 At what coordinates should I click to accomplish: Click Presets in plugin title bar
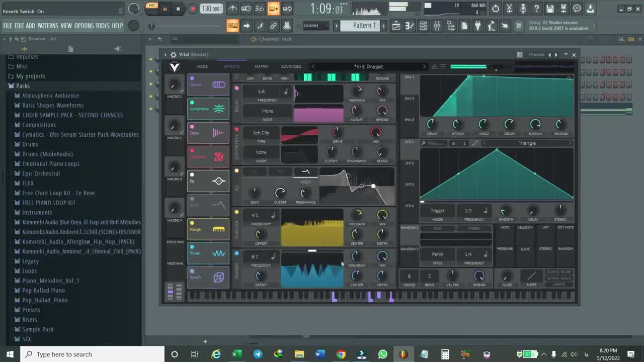(537, 54)
